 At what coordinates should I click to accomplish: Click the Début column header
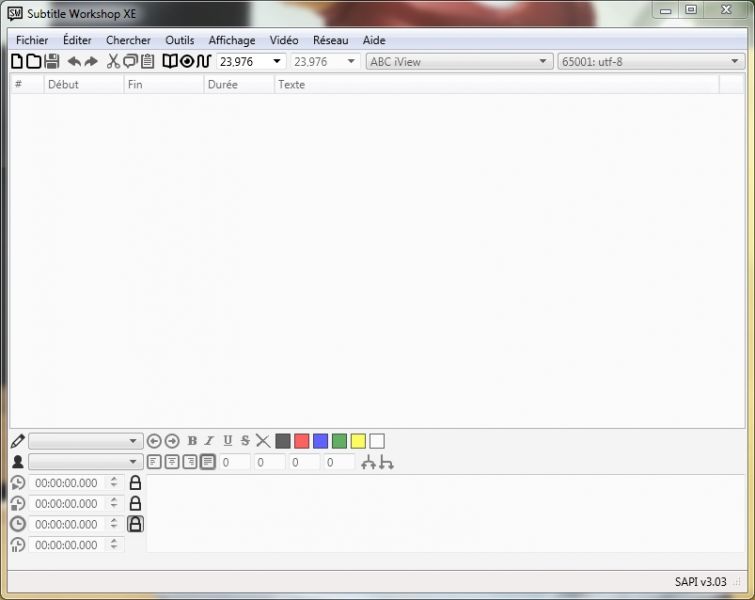coord(84,84)
